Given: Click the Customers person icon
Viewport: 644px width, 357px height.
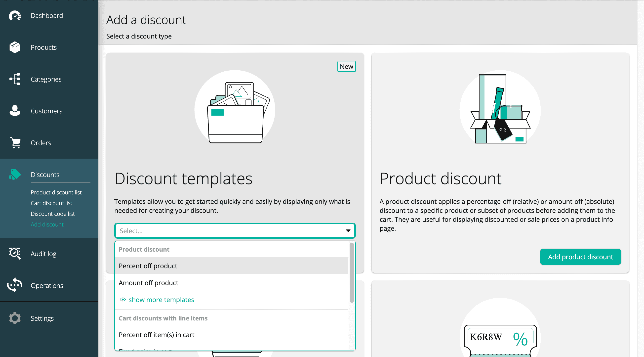Looking at the screenshot, I should coord(15,111).
